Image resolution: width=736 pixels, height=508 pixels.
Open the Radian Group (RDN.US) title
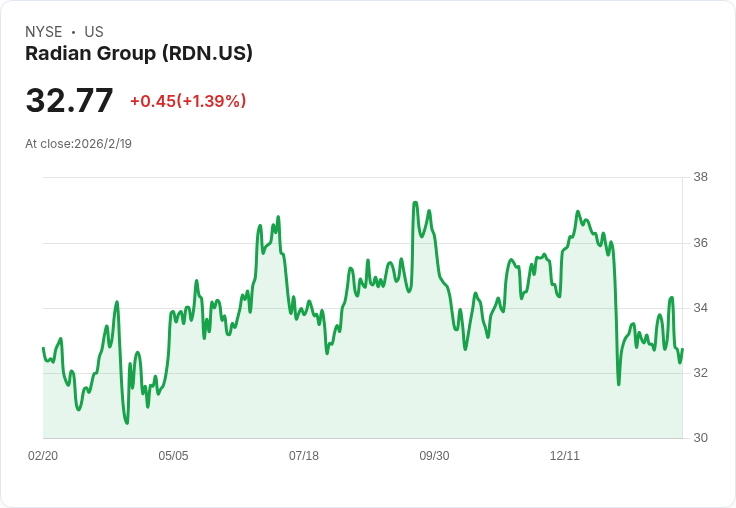(139, 54)
